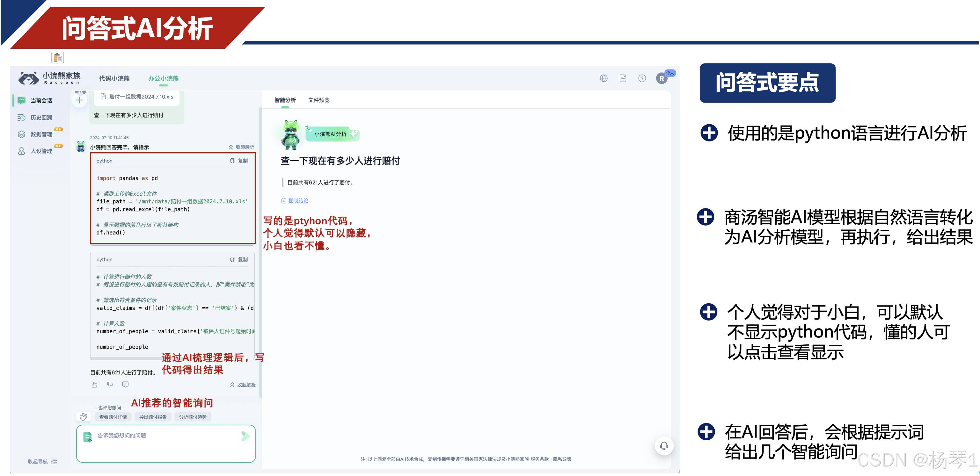Click the raccoon avatar beside 小浣熊回答完毕
980x476 pixels.
click(81, 147)
